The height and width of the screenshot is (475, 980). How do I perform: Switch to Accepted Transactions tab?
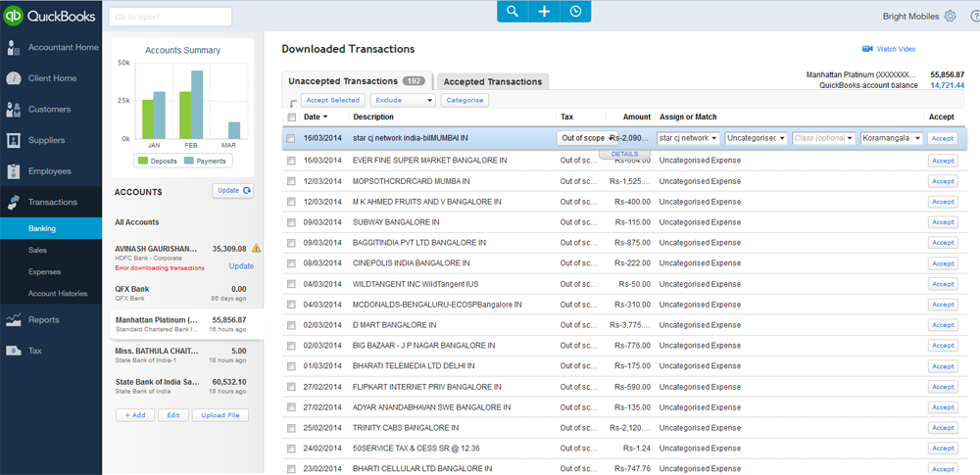[493, 82]
